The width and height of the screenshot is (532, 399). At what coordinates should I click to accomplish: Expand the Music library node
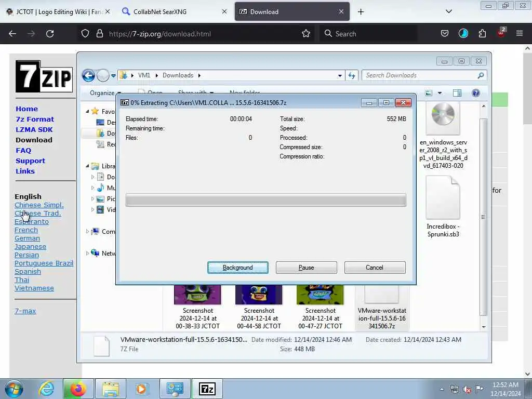92,188
